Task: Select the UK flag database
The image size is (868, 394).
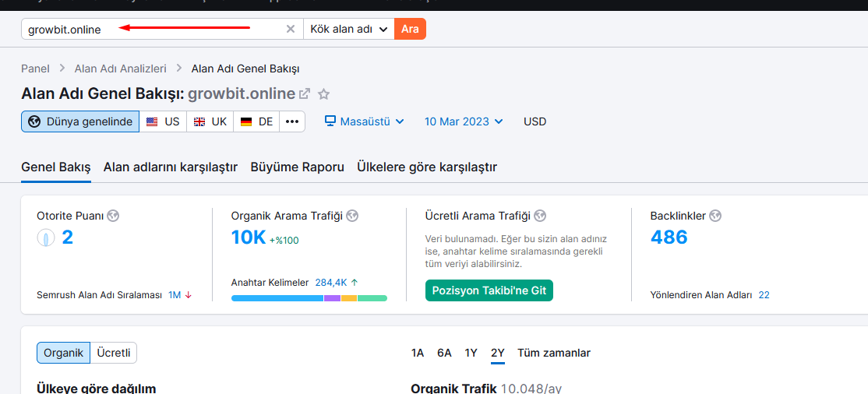Action: click(210, 121)
